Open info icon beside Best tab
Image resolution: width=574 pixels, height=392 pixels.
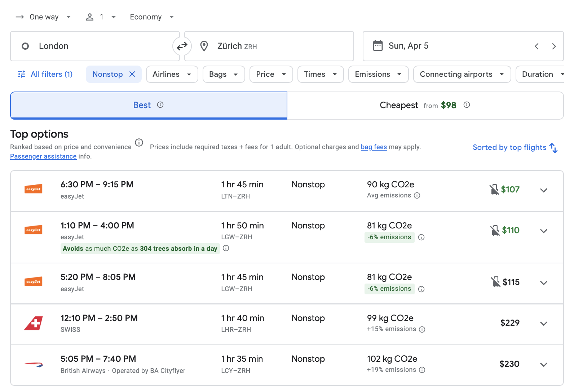pyautogui.click(x=160, y=105)
